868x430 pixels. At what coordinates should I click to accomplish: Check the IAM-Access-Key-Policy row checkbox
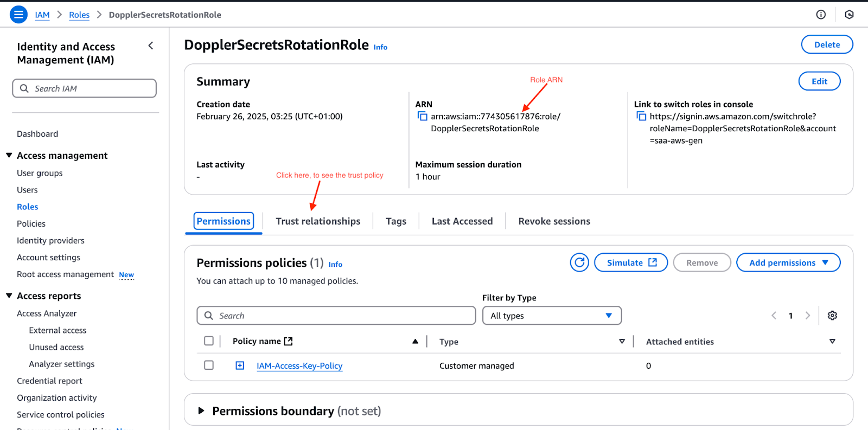click(x=209, y=365)
